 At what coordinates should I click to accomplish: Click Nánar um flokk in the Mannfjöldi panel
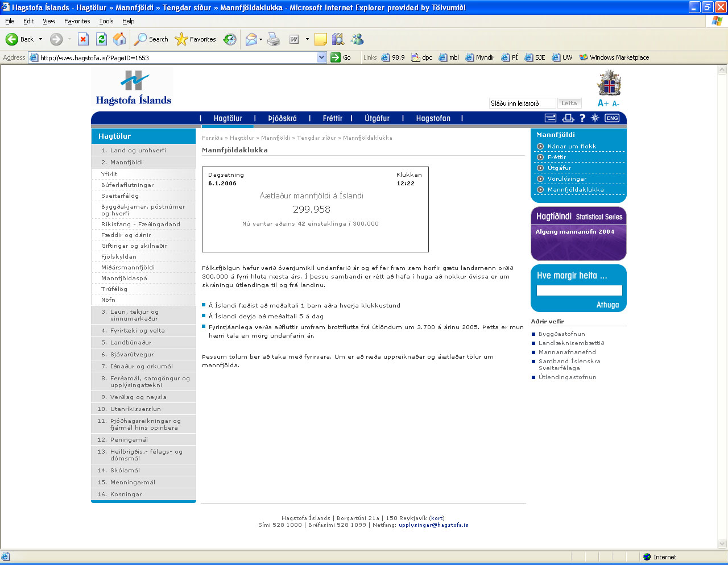tap(572, 147)
